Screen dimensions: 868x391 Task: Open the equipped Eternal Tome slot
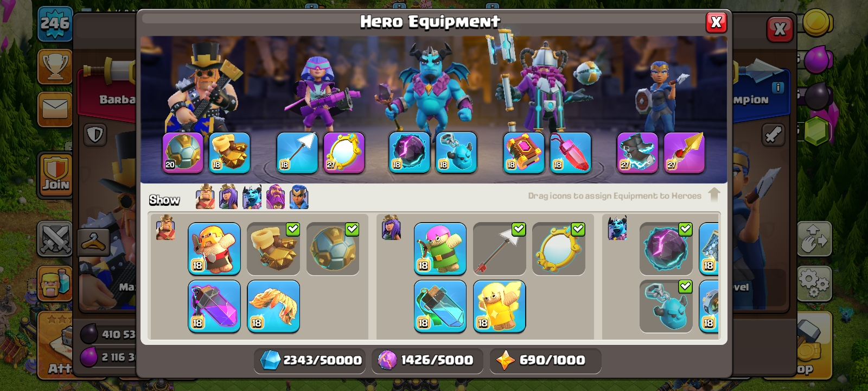pos(524,153)
